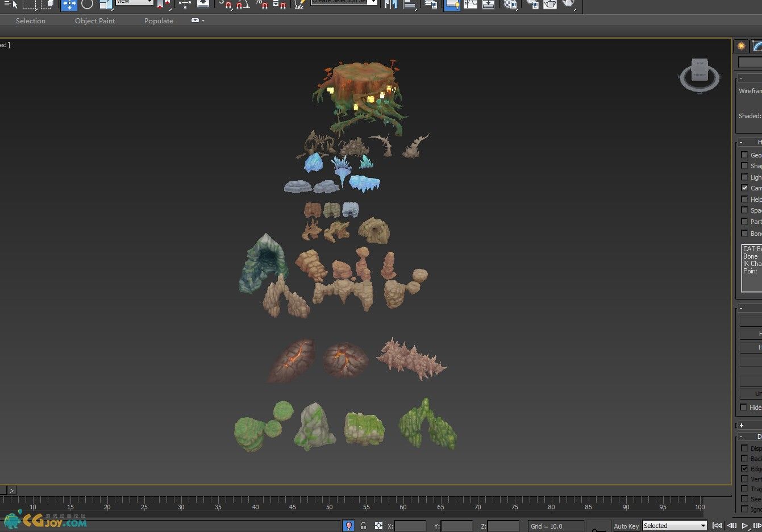Click the timeline scroll right arrow button
This screenshot has height=532, width=762.
[12, 490]
